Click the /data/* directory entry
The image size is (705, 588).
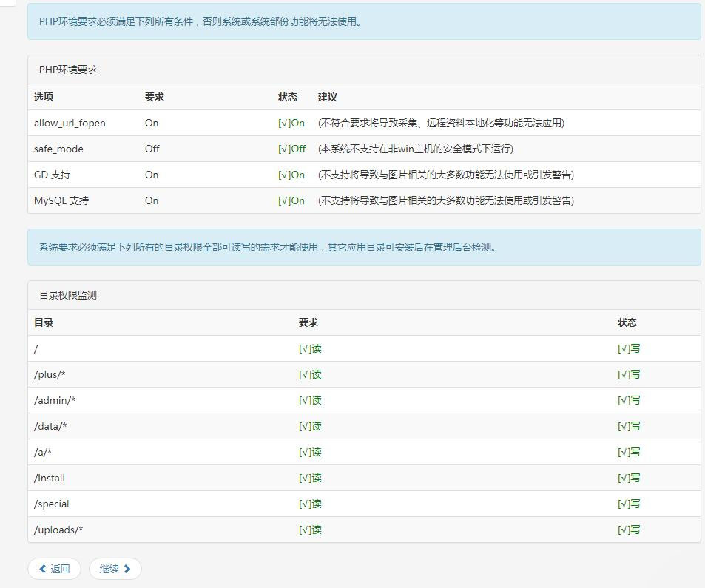pyautogui.click(x=50, y=426)
